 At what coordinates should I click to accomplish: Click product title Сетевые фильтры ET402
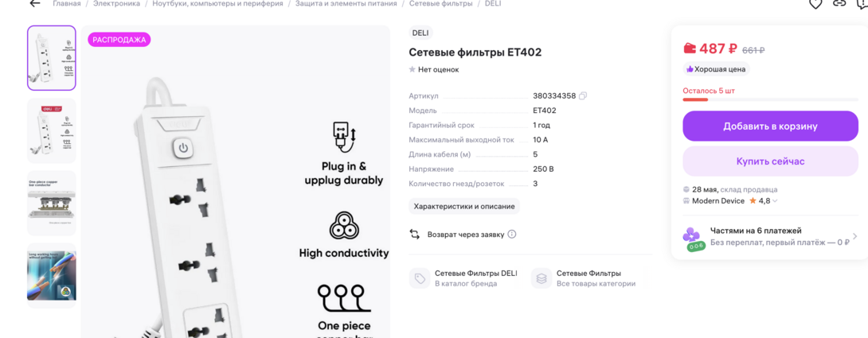coord(475,52)
